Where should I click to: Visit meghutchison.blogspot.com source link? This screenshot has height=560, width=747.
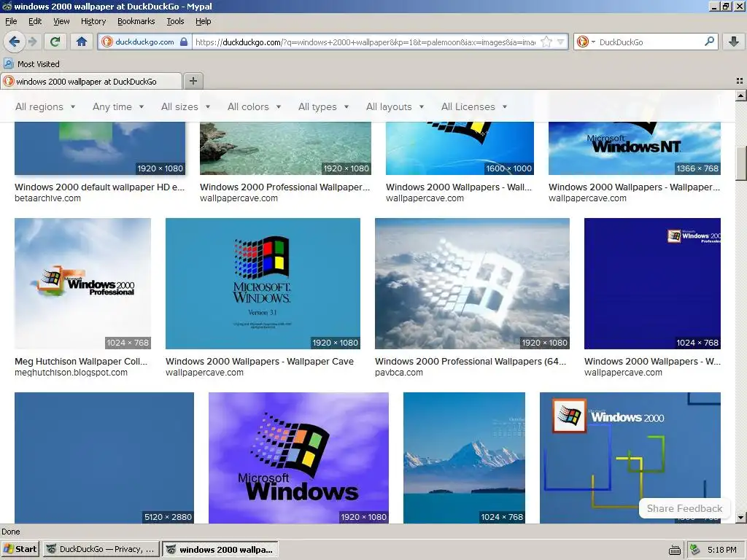point(71,373)
